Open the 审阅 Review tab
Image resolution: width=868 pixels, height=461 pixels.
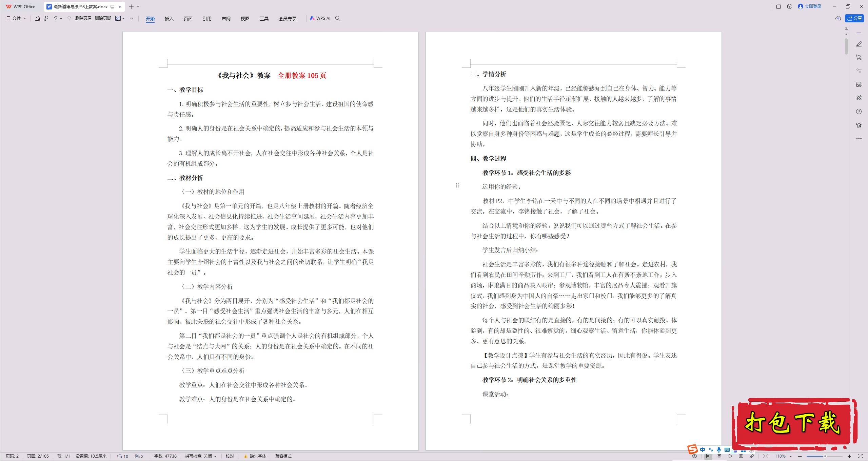click(226, 19)
